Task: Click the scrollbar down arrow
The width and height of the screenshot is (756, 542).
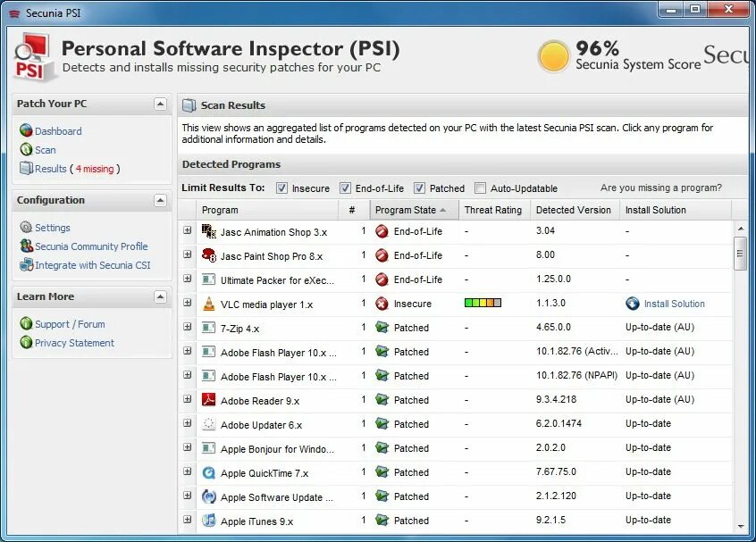Action: (740, 527)
